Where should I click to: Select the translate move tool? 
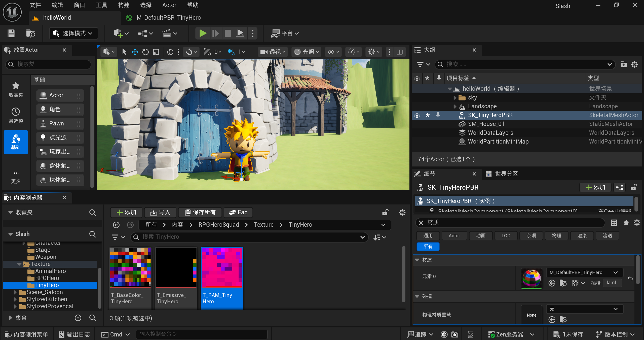[135, 52]
